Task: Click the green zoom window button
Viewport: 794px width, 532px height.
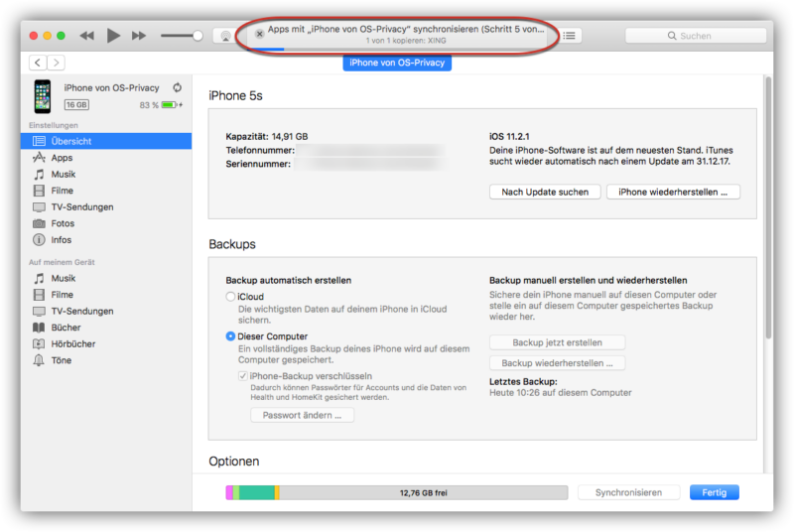Action: [61, 36]
